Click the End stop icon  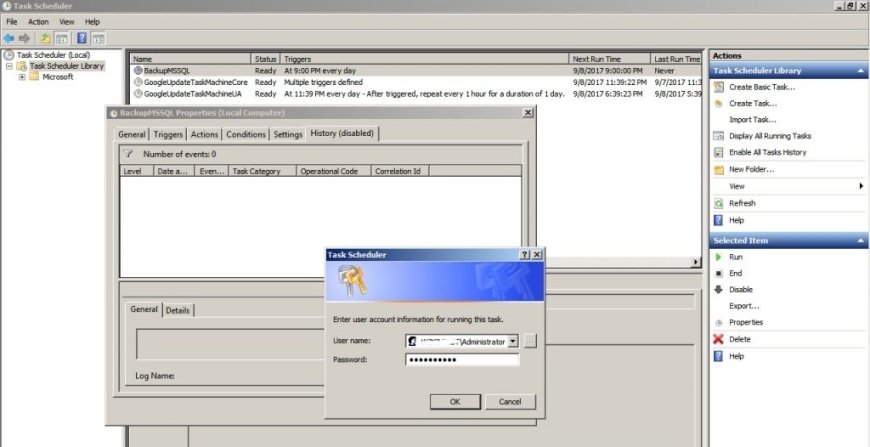pyautogui.click(x=719, y=273)
